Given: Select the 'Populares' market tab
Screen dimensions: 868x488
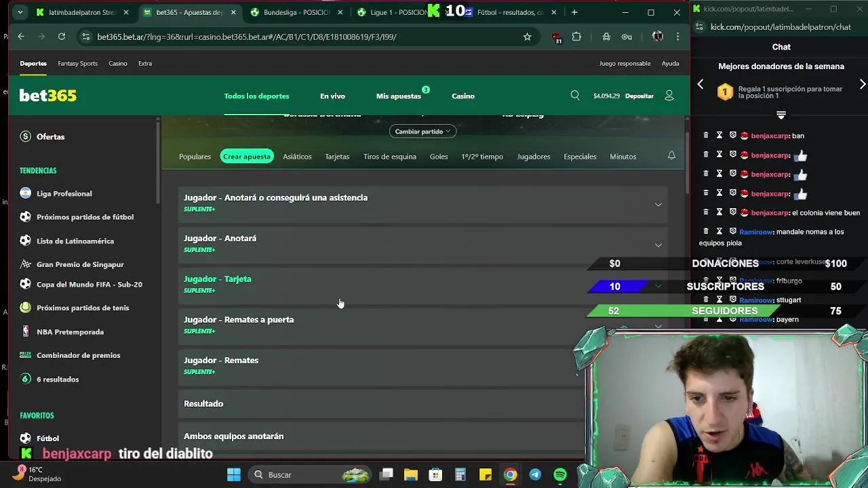Looking at the screenshot, I should tap(195, 157).
